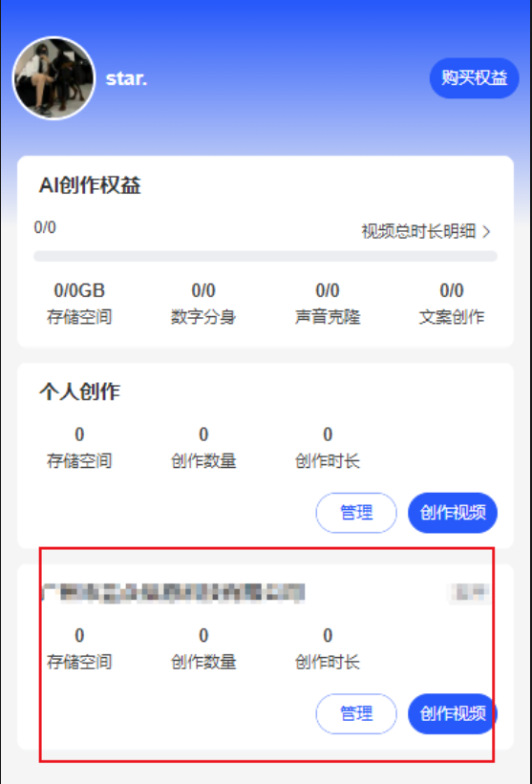The width and height of the screenshot is (532, 784).
Task: Click the 购买权益 button
Action: (x=474, y=78)
